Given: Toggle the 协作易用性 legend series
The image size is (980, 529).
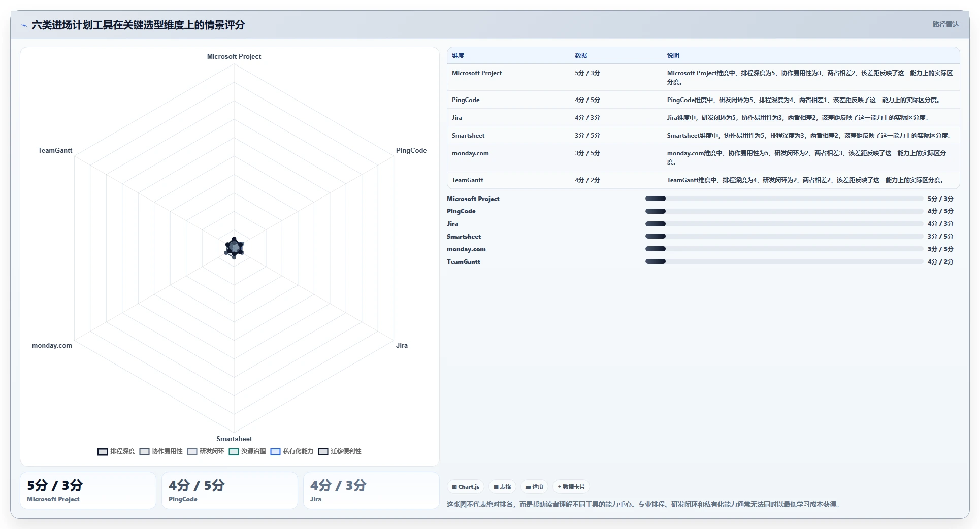Looking at the screenshot, I should pyautogui.click(x=161, y=451).
